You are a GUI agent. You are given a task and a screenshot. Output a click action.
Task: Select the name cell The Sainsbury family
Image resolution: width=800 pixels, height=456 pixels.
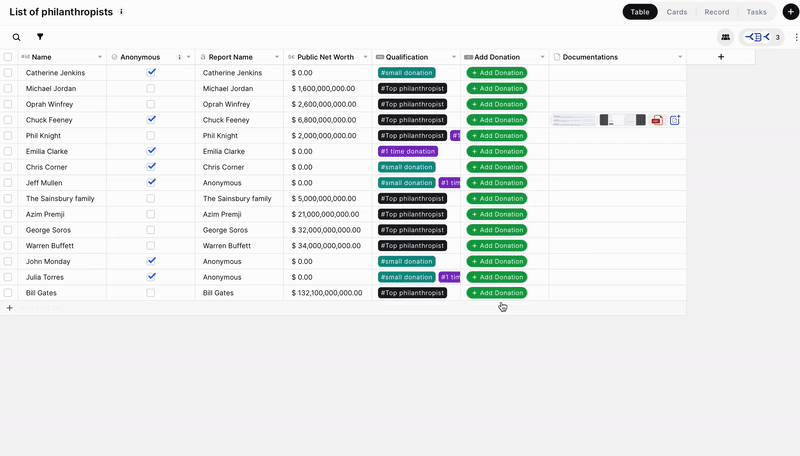pyautogui.click(x=62, y=198)
